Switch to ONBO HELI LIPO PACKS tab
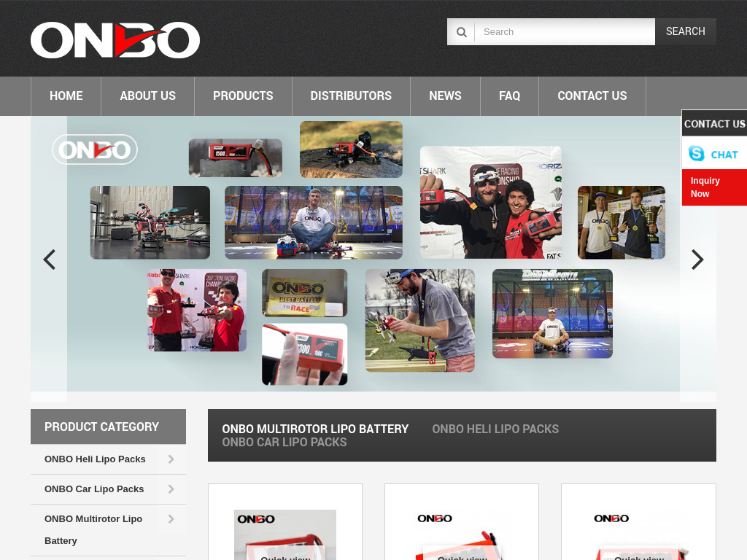747x560 pixels. [495, 429]
